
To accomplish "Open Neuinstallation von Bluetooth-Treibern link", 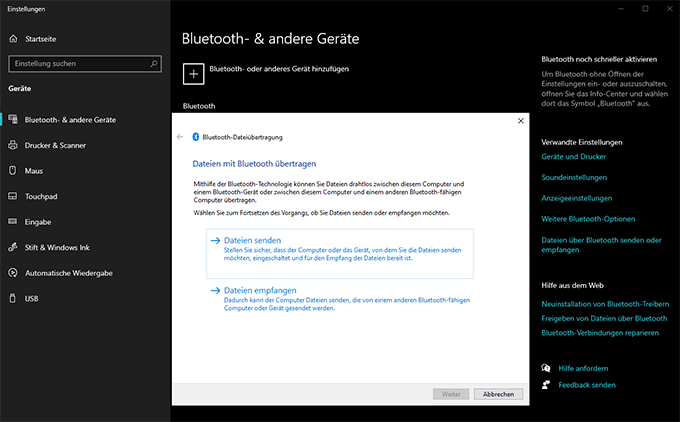I will [605, 304].
